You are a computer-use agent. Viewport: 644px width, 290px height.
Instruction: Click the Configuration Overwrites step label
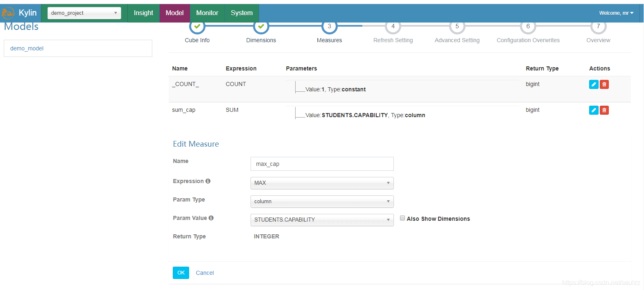pyautogui.click(x=528, y=40)
